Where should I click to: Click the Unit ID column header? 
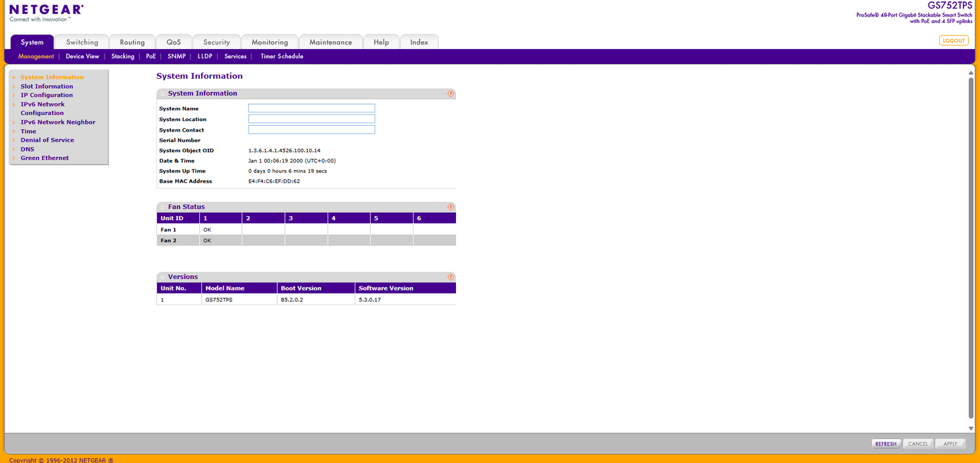[178, 218]
